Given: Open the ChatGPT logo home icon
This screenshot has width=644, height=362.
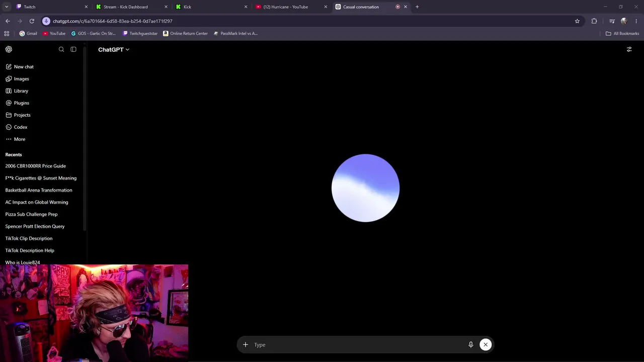Looking at the screenshot, I should [9, 49].
